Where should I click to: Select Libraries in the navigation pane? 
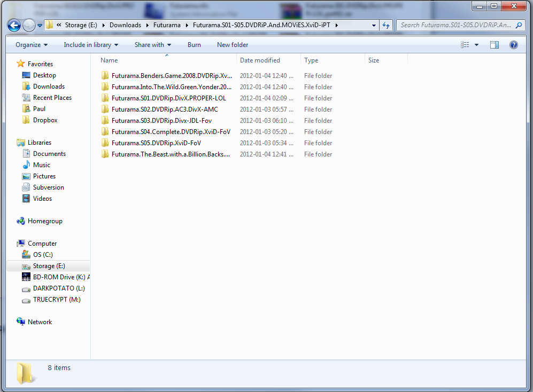click(x=39, y=143)
